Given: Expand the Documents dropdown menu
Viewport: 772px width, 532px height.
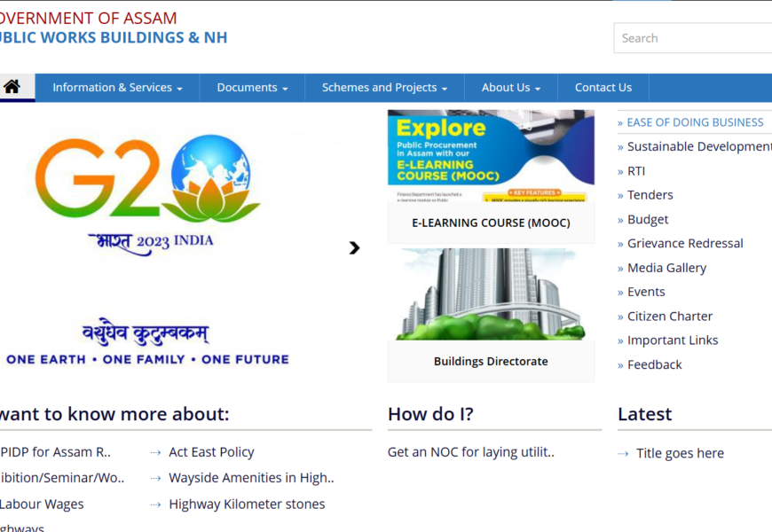Looking at the screenshot, I should click(x=252, y=88).
